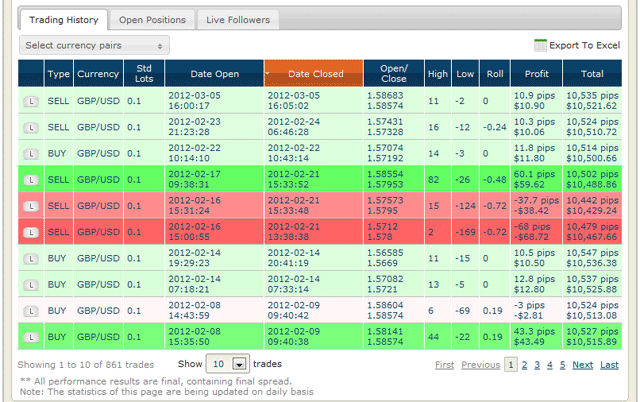Click the 10,535 pips total cell
640x402 pixels.
(x=592, y=100)
